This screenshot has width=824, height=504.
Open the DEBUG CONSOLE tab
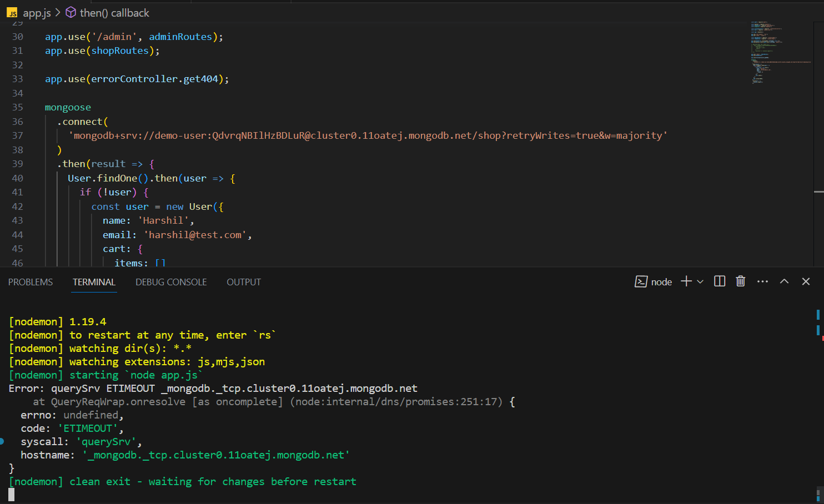coord(171,282)
